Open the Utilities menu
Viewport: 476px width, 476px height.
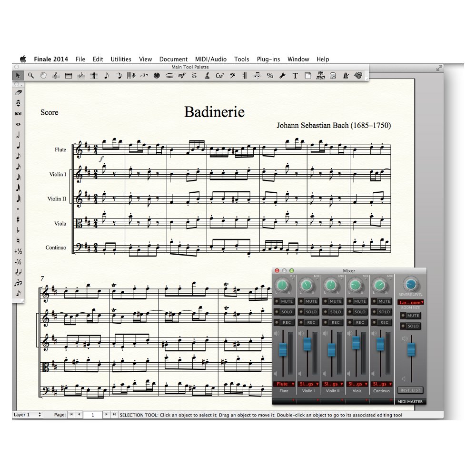click(x=121, y=59)
